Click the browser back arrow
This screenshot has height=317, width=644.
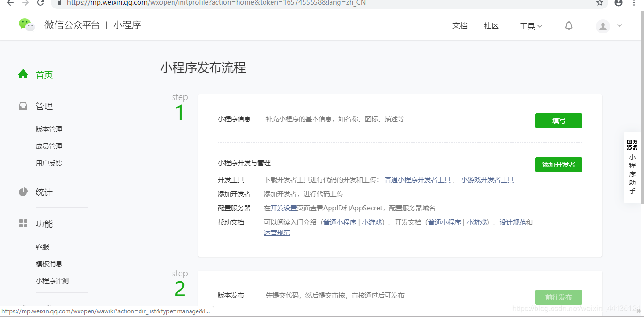click(x=10, y=3)
